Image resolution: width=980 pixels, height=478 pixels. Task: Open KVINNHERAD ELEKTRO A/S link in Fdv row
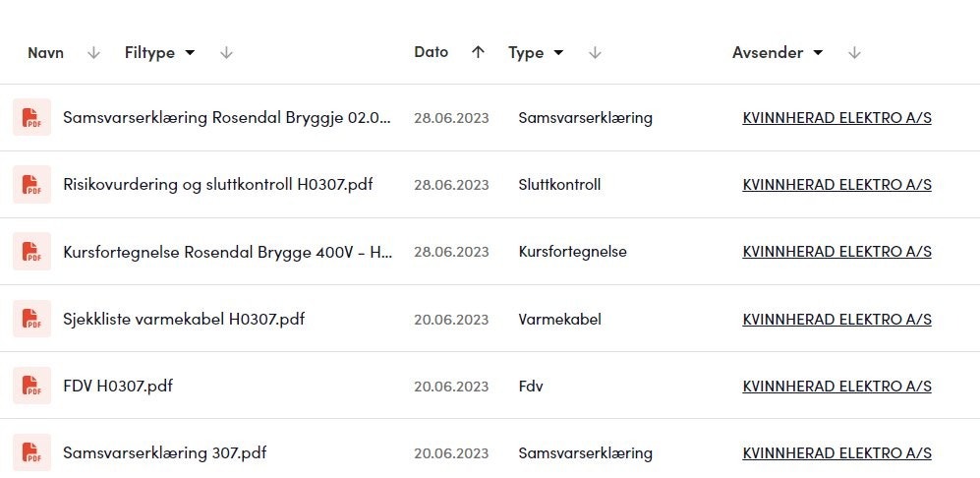pyautogui.click(x=836, y=386)
